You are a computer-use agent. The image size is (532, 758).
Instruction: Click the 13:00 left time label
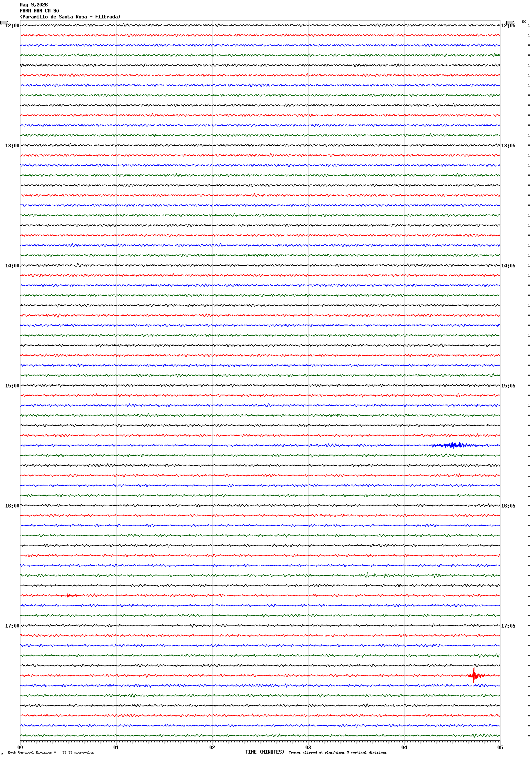tap(12, 146)
